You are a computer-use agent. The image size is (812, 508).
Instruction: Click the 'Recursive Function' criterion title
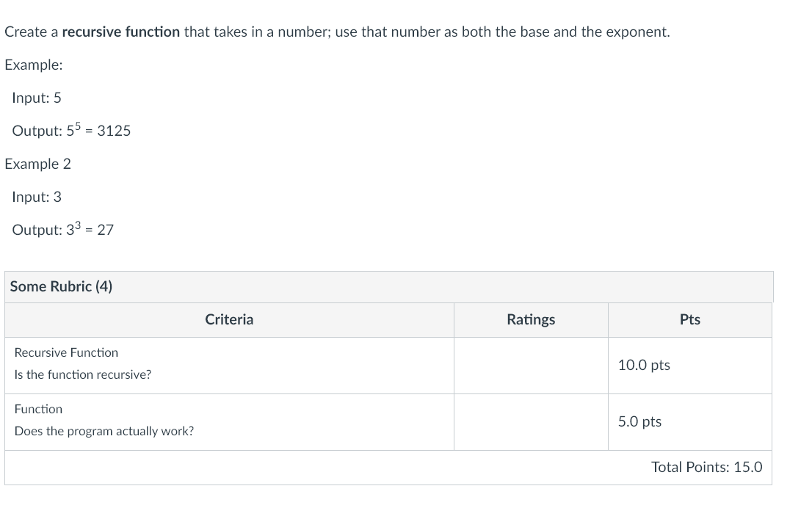tap(66, 352)
